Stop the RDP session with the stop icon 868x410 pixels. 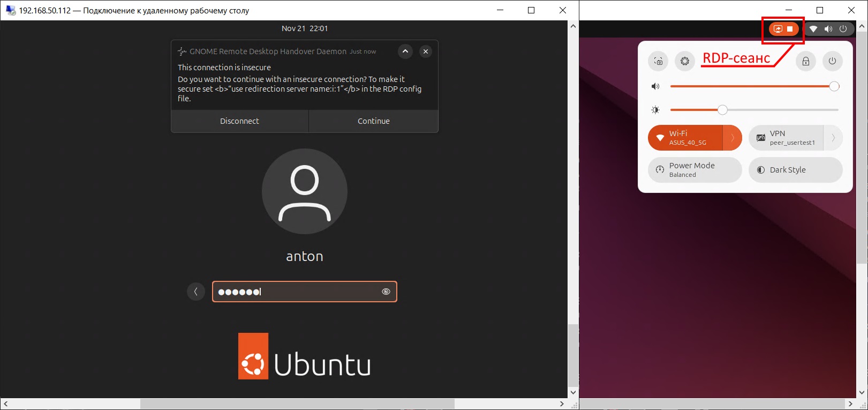[790, 29]
